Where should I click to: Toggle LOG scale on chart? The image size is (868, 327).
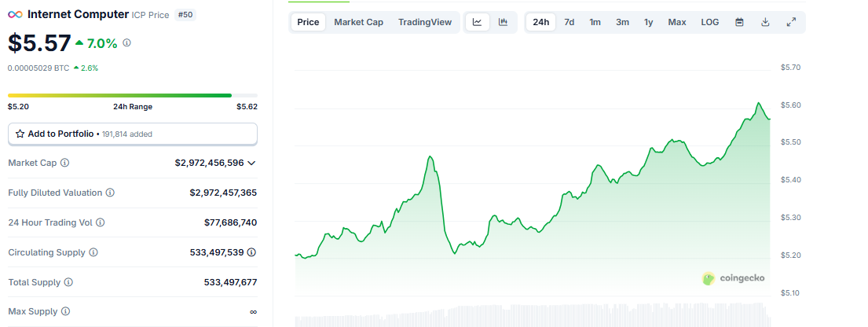[x=710, y=22]
